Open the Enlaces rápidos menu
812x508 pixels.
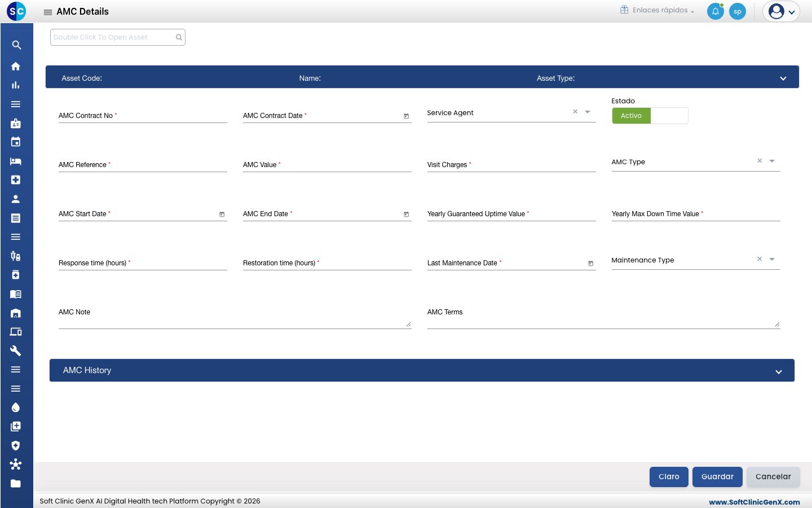click(x=657, y=10)
